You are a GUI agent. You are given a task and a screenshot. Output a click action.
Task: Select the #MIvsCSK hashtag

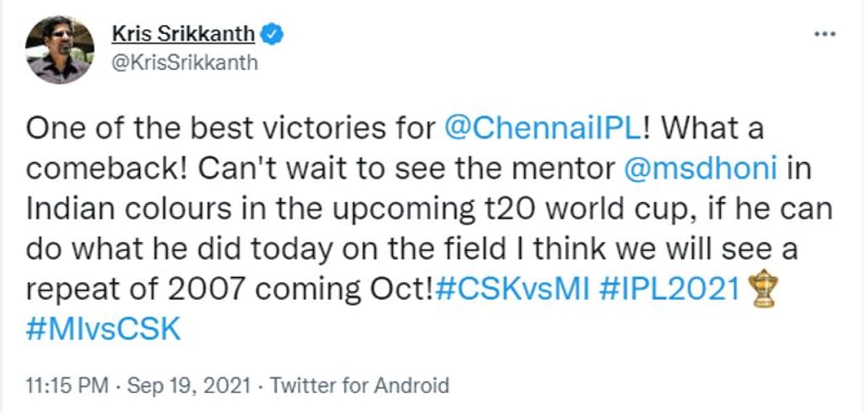(104, 330)
